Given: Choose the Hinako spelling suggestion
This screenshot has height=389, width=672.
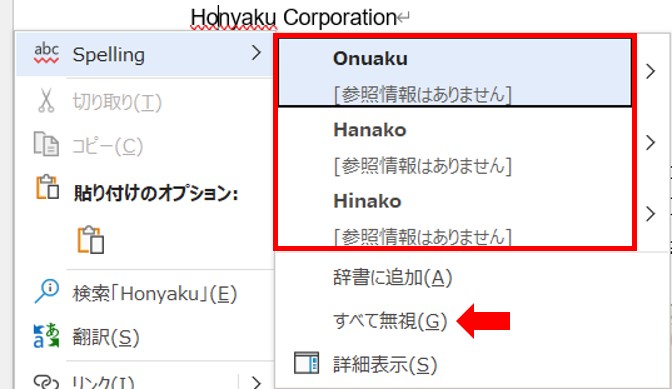Looking at the screenshot, I should tap(455, 214).
